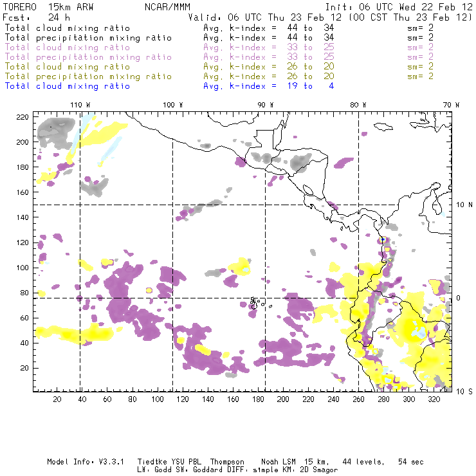Select 'Tiedtke' in the model footer
476x476 pixels.
pyautogui.click(x=152, y=462)
